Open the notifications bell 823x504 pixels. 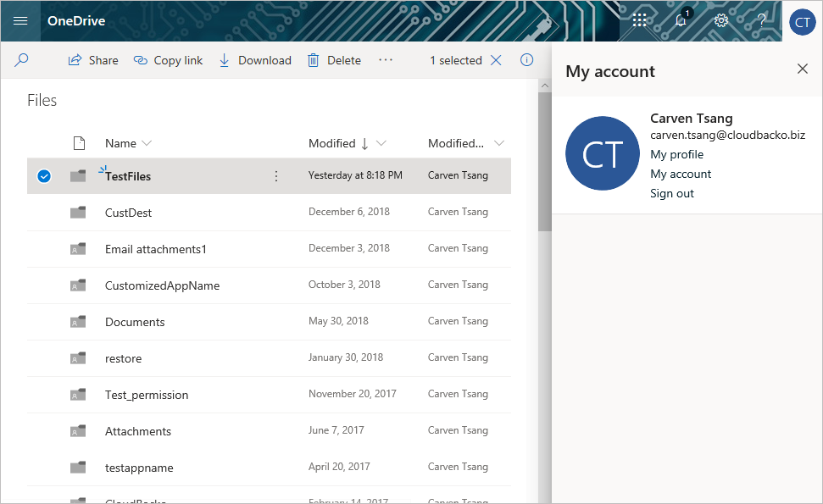click(681, 20)
